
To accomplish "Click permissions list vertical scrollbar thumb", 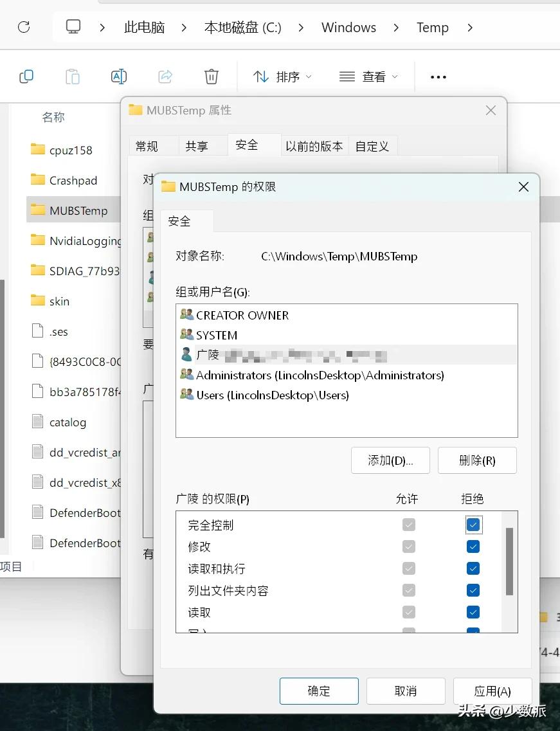I will [509, 561].
